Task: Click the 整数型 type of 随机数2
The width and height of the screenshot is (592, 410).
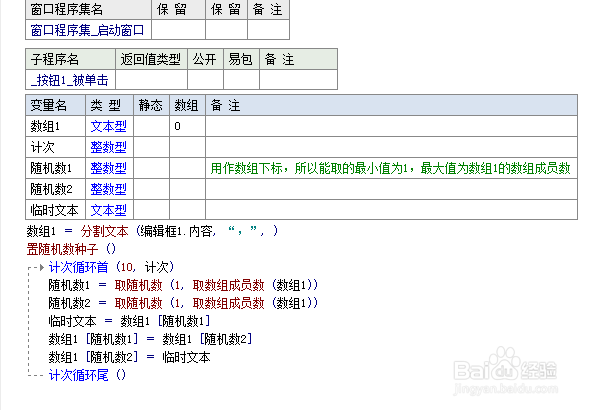Action: pos(108,189)
